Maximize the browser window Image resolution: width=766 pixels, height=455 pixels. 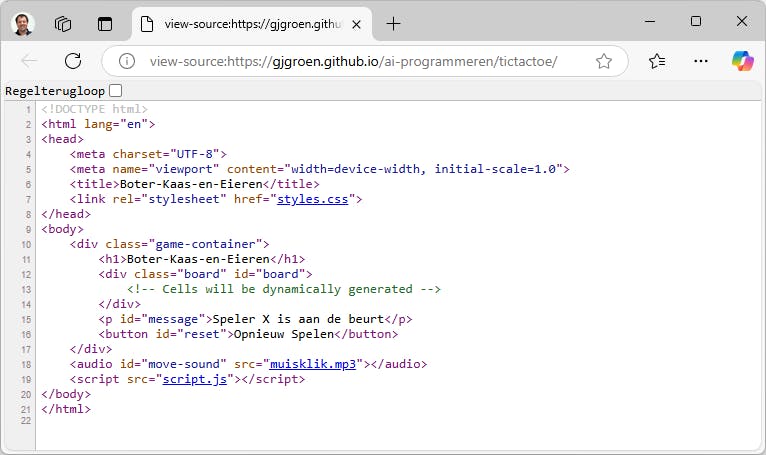(x=696, y=21)
